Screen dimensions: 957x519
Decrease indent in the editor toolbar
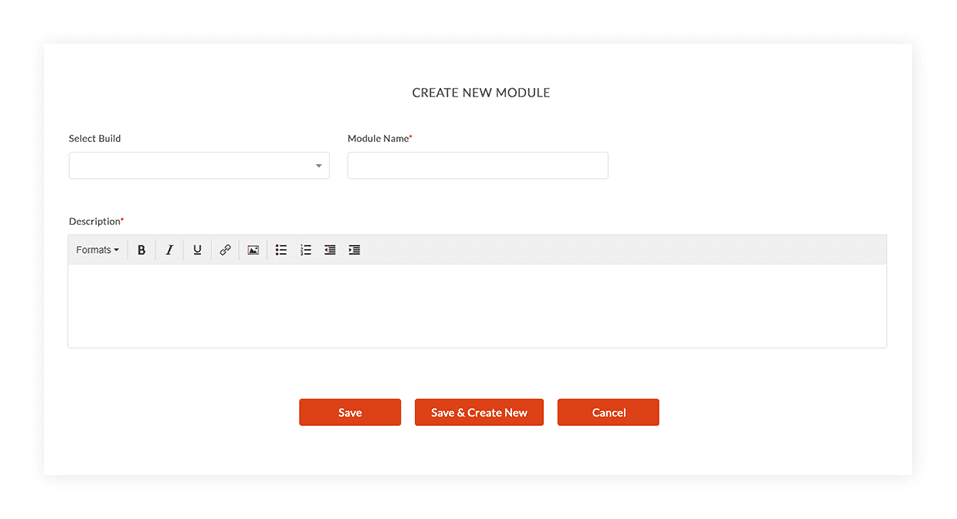(330, 250)
